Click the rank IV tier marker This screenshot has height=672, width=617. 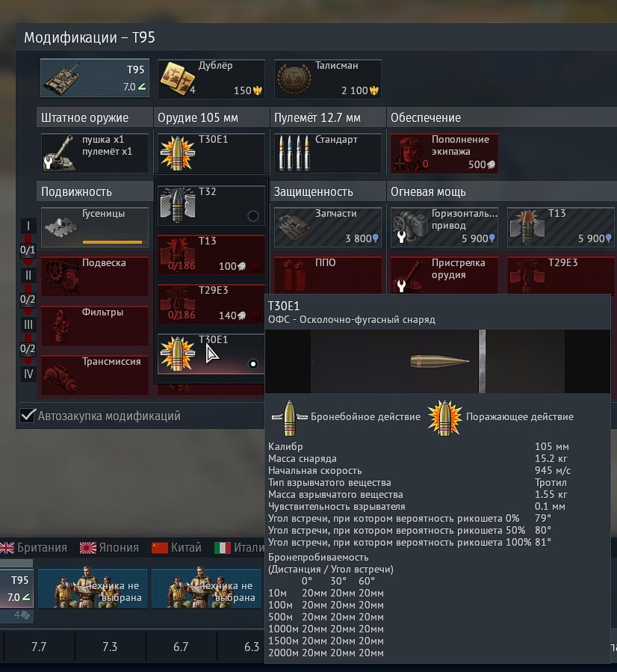(x=28, y=374)
